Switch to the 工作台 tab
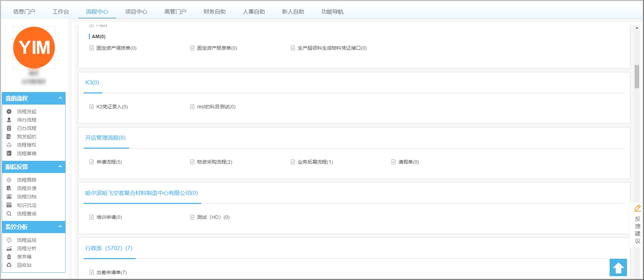This screenshot has width=644, height=280. [x=60, y=12]
